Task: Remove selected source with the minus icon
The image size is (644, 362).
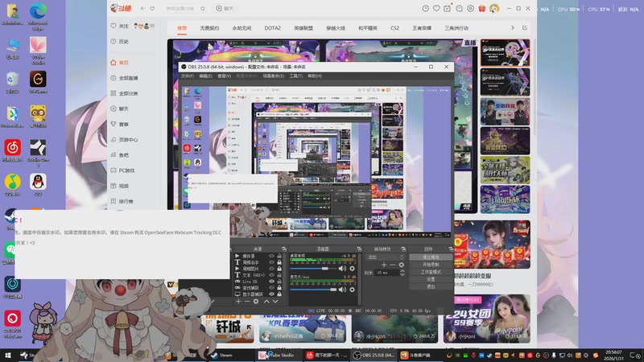Action: 247,301
